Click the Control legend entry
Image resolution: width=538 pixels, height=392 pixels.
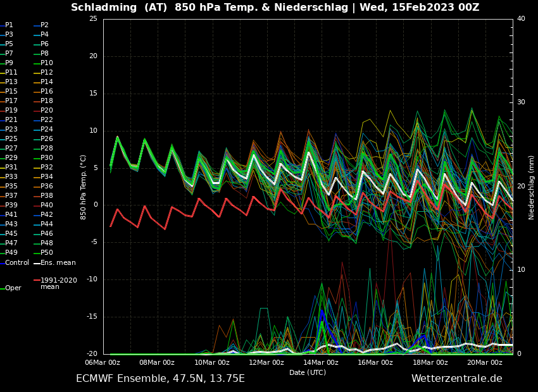click(x=17, y=263)
